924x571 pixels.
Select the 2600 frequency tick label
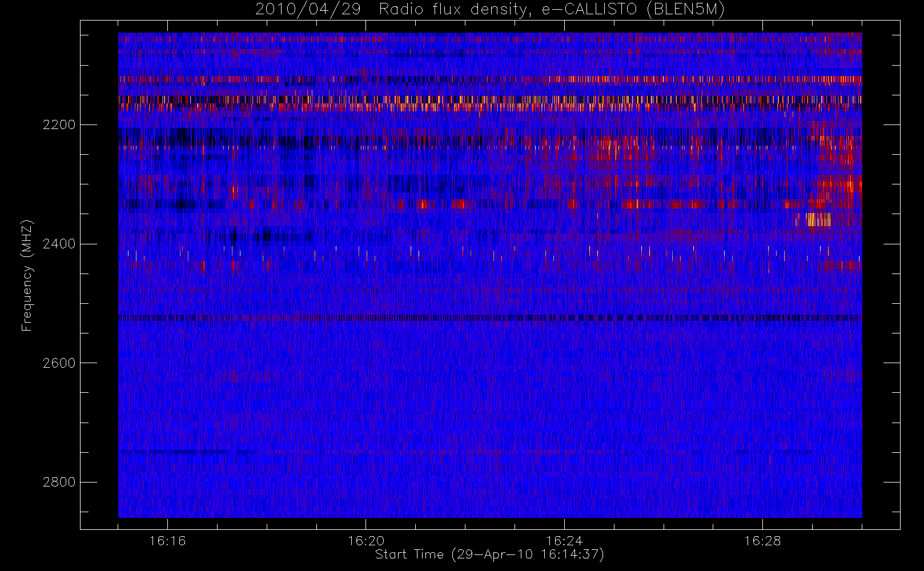pyautogui.click(x=59, y=363)
